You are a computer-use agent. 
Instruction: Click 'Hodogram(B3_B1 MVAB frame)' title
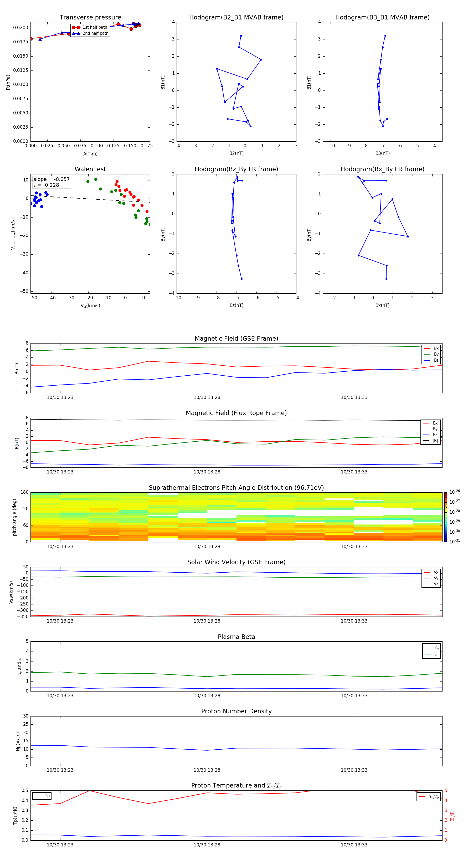pyautogui.click(x=382, y=18)
